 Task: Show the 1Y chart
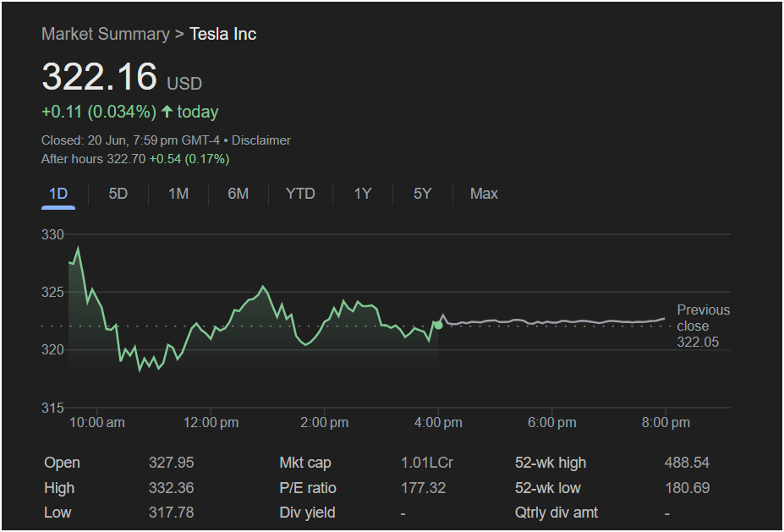363,194
